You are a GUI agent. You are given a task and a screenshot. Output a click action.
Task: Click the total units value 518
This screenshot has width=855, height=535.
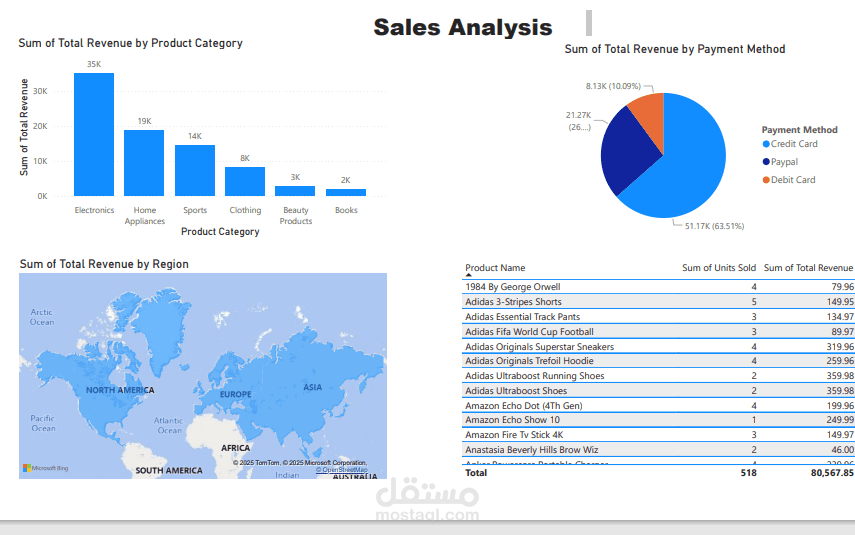pyautogui.click(x=749, y=473)
